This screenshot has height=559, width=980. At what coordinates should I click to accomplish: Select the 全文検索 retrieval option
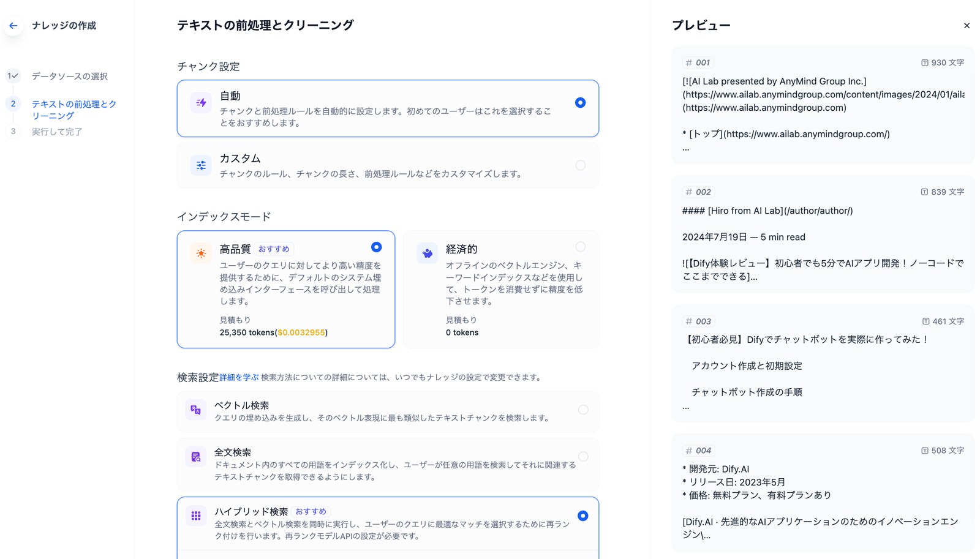tap(582, 456)
